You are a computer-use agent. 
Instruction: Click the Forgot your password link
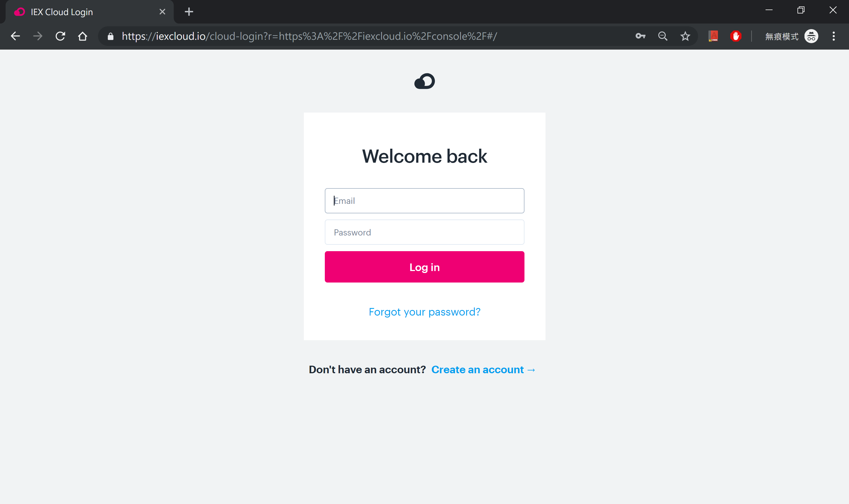coord(424,311)
